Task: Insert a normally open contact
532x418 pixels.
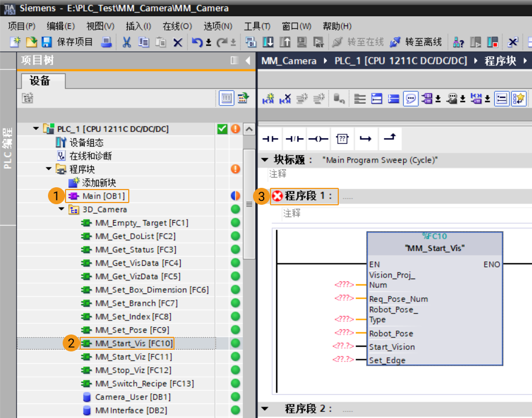Action: pyautogui.click(x=271, y=139)
